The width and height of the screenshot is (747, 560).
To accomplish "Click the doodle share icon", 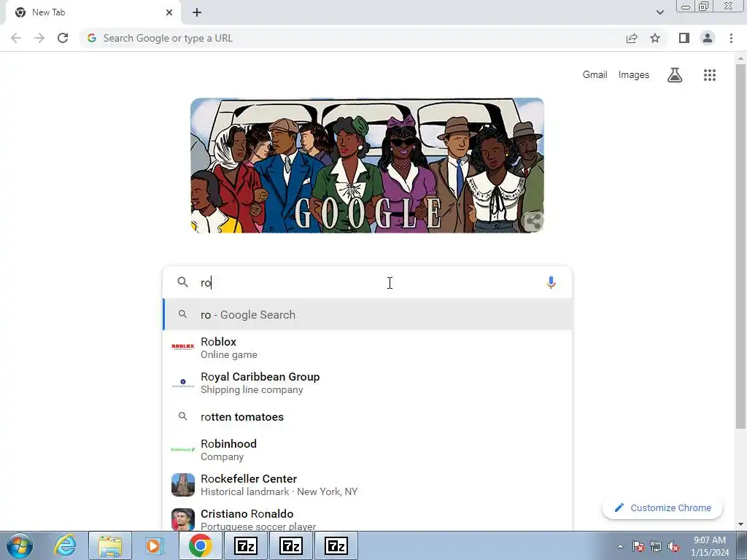I will [x=533, y=221].
